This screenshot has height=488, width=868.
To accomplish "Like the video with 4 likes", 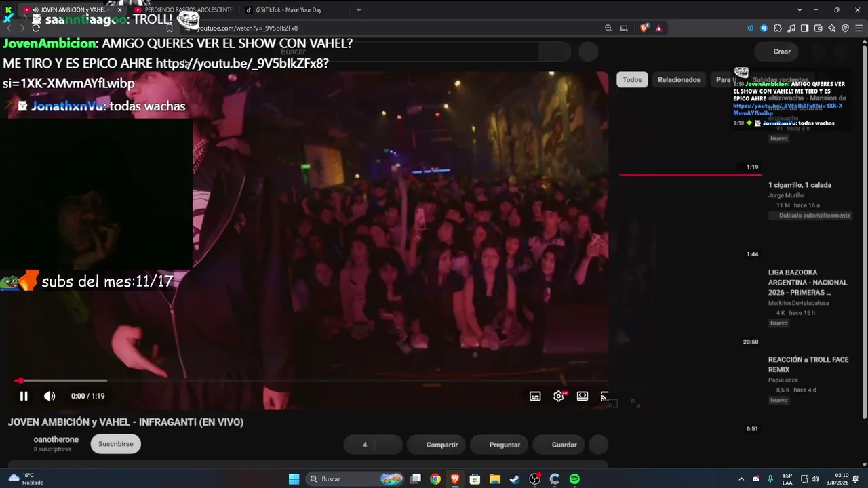I will click(359, 445).
